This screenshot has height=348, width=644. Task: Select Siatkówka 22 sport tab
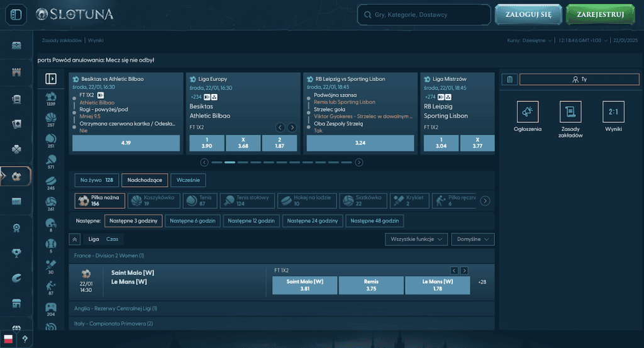point(363,201)
